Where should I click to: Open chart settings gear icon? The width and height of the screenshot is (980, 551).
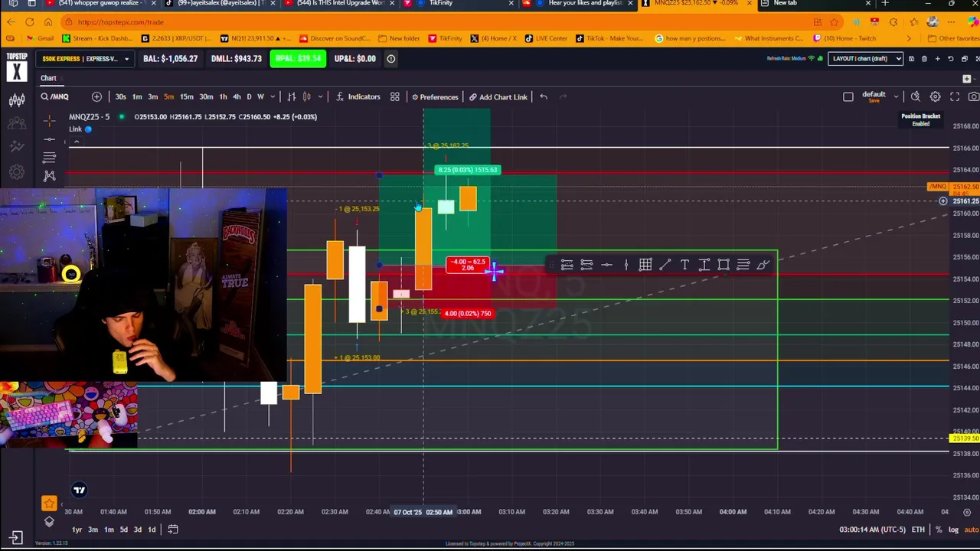click(x=935, y=96)
